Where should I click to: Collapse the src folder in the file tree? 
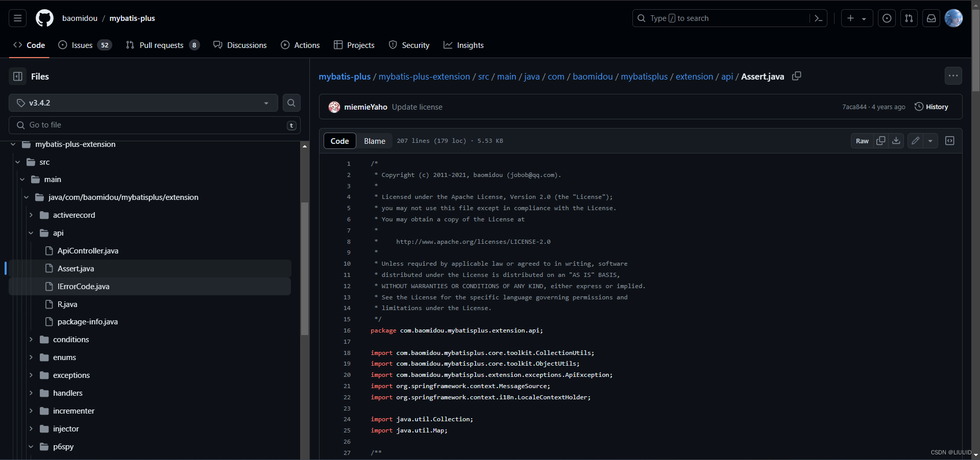tap(18, 162)
